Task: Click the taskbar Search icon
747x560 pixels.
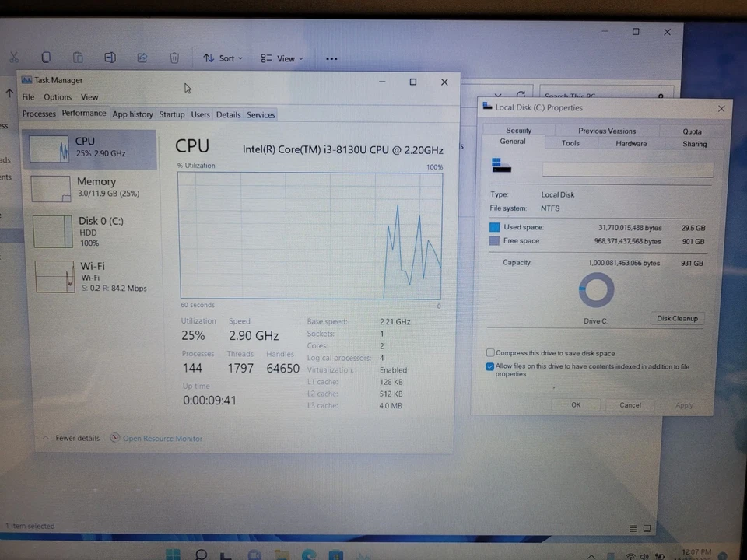Action: tap(201, 555)
